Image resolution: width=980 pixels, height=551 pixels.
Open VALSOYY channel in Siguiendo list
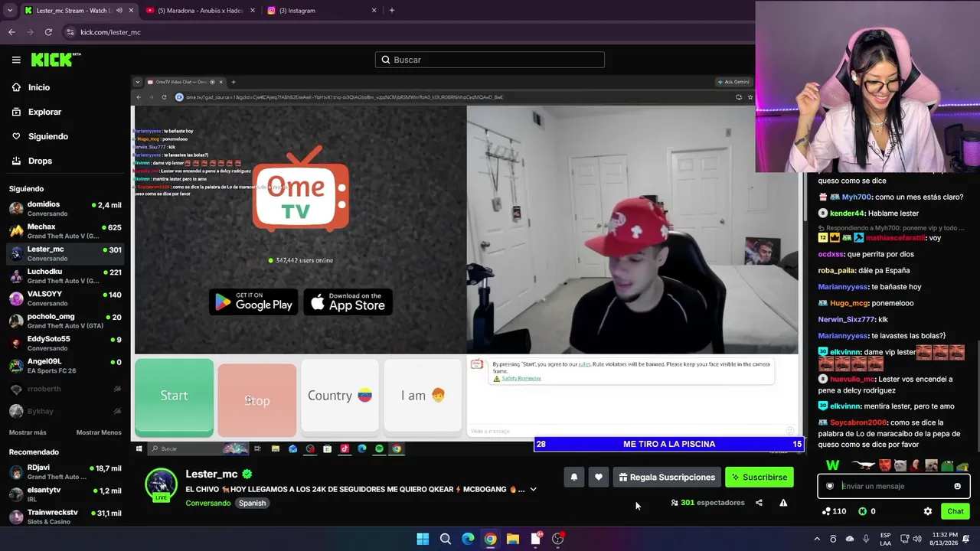65,298
